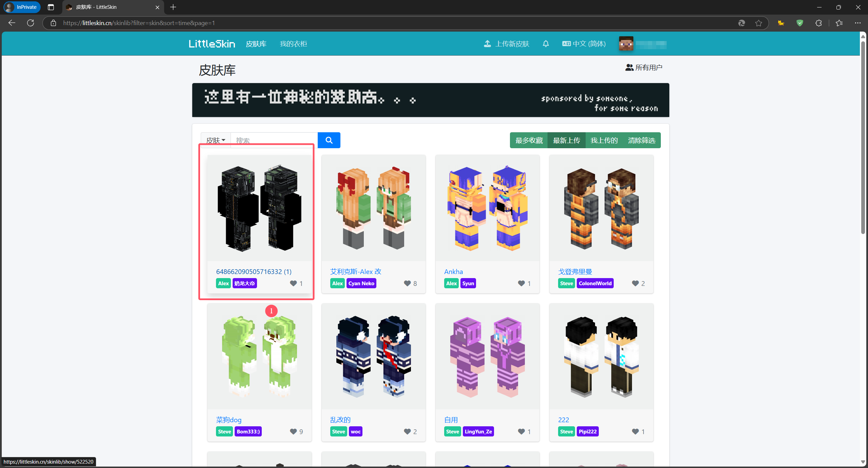Go to 我的衣柜 nav item

coord(293,44)
